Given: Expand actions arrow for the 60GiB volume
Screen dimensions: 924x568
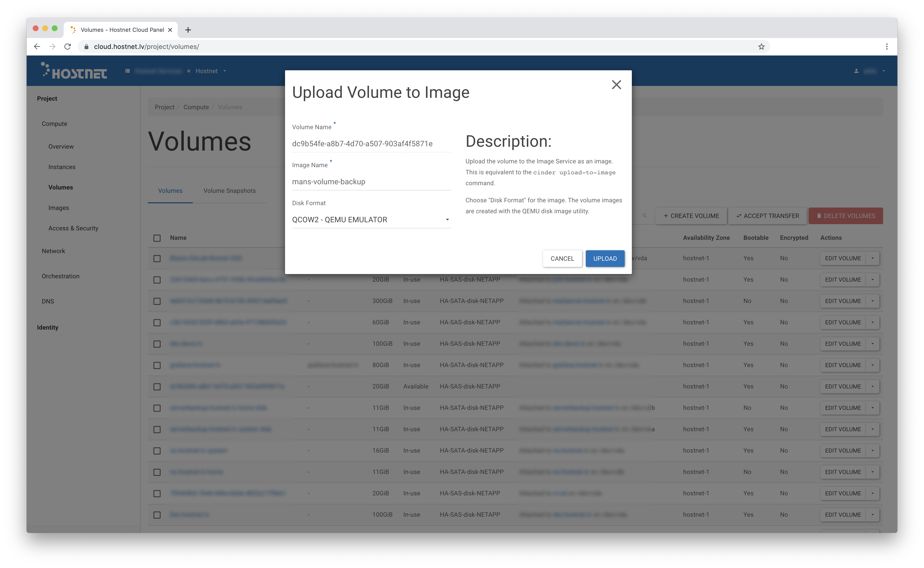Looking at the screenshot, I should [872, 322].
